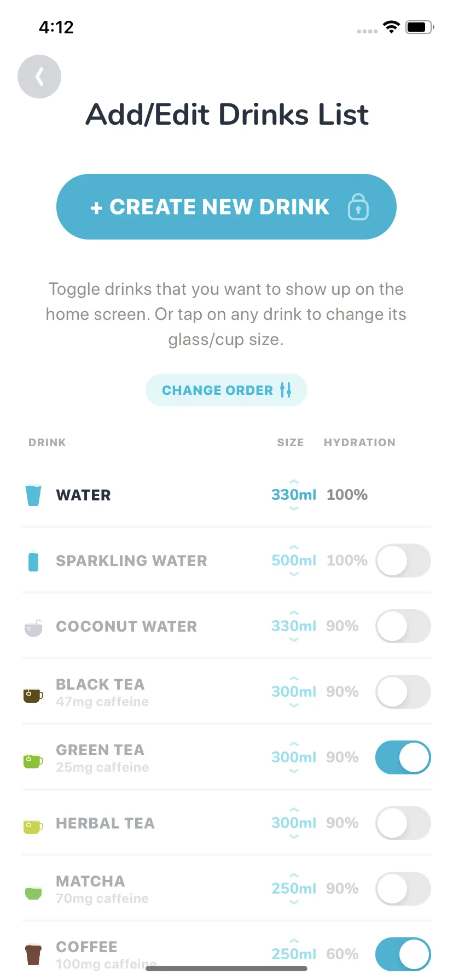Tap the Coconut Water icon
This screenshot has width=453, height=980.
33,628
